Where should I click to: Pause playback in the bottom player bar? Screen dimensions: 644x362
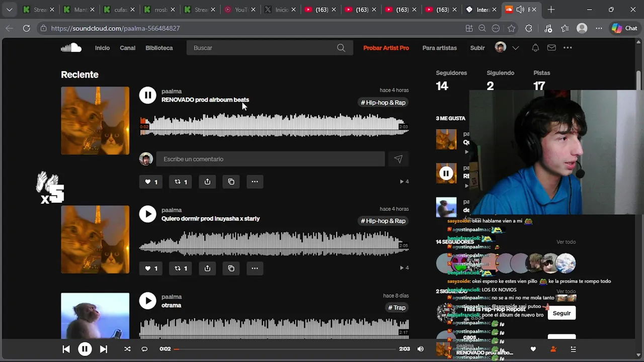pyautogui.click(x=85, y=349)
